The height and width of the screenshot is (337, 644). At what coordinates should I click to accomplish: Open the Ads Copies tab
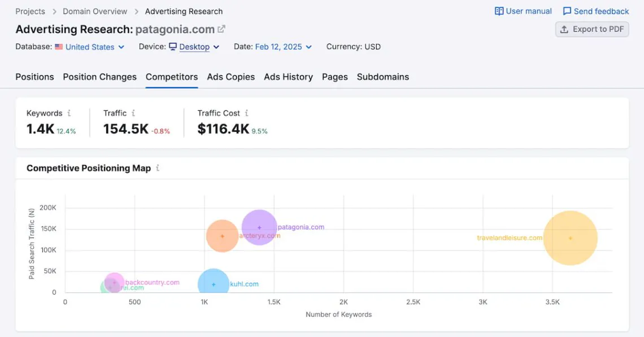click(x=231, y=77)
